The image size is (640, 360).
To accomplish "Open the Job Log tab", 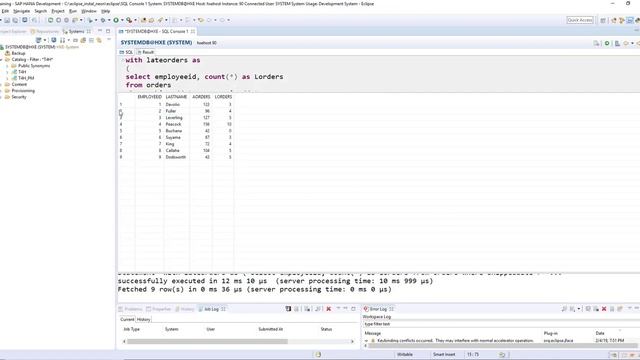I will click(x=211, y=309).
